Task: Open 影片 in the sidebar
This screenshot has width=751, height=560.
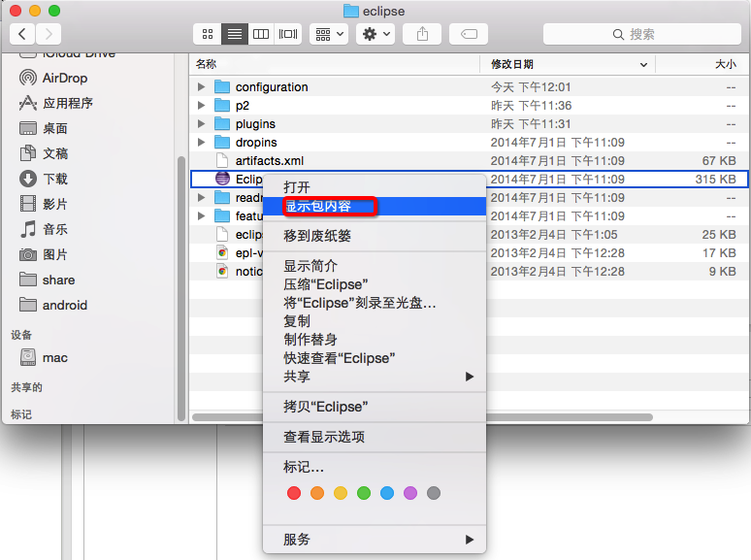Action: tap(43, 204)
